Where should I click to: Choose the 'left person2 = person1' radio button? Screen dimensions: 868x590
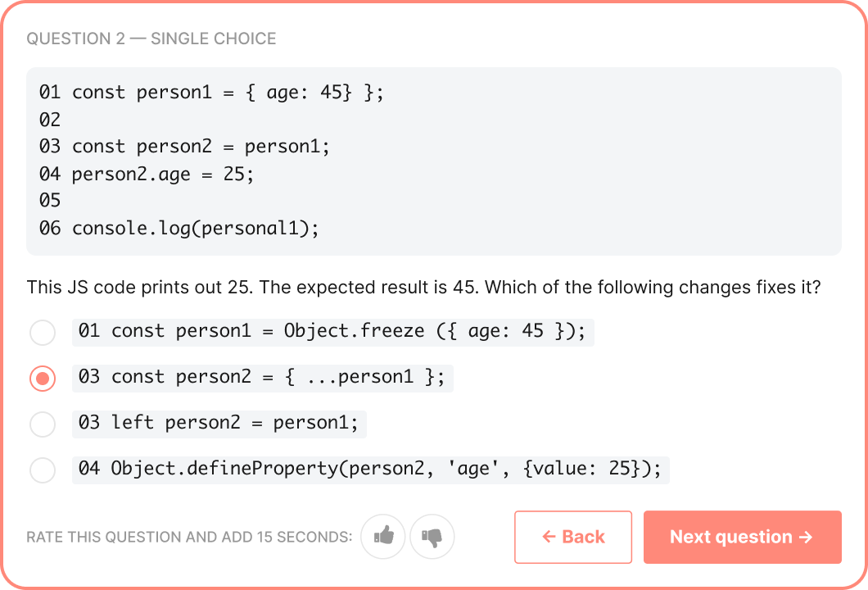pyautogui.click(x=43, y=424)
